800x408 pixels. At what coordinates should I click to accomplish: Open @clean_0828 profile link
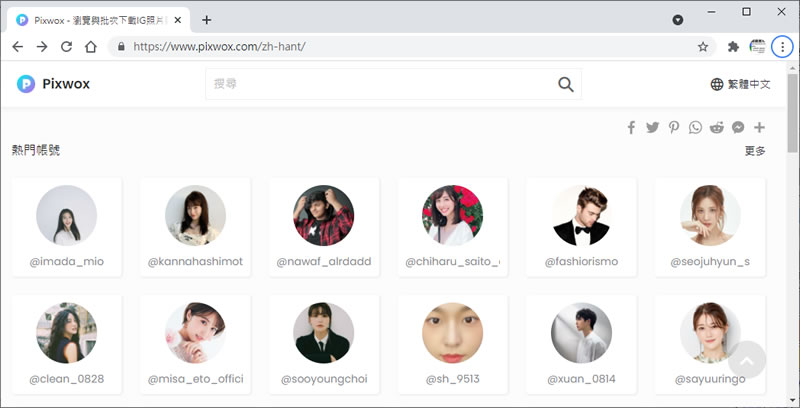tap(66, 379)
